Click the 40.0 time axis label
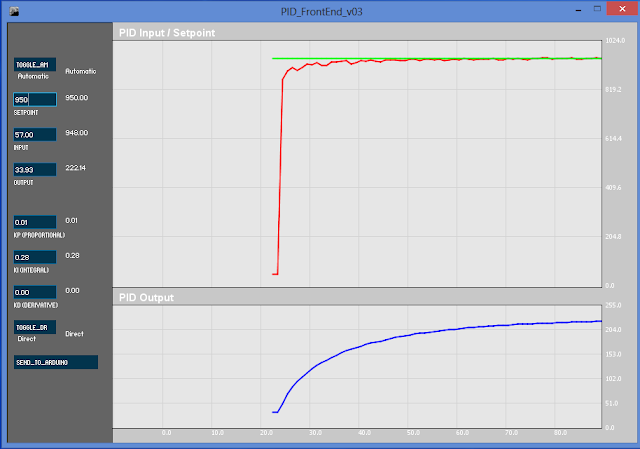This screenshot has width=640, height=449. pos(364,433)
